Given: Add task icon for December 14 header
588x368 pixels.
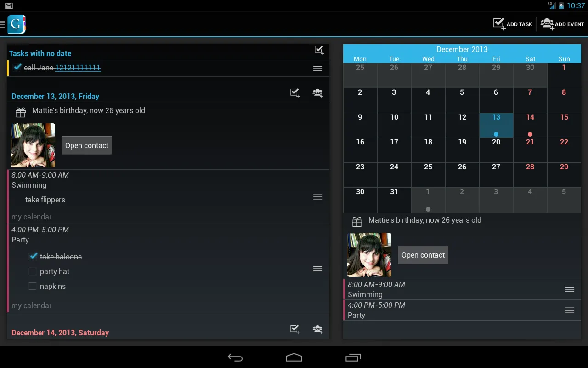Looking at the screenshot, I should point(295,329).
